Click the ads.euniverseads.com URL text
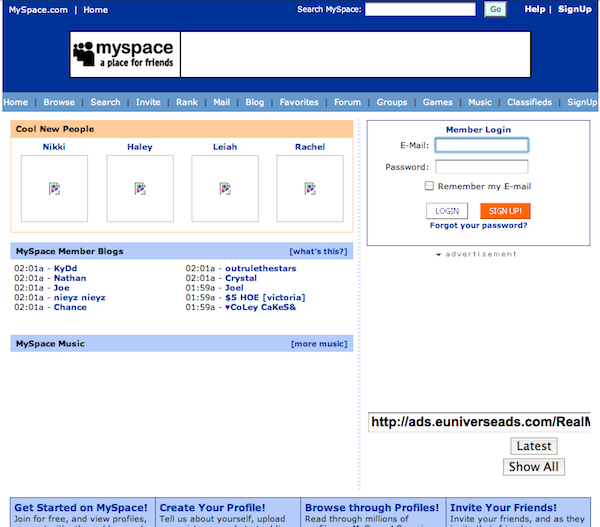This screenshot has width=600, height=527. click(x=480, y=422)
